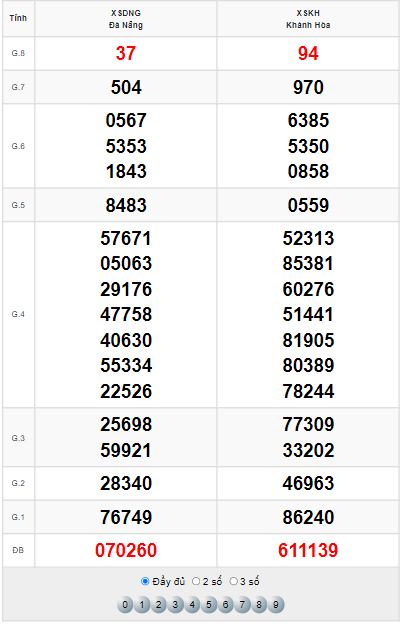This screenshot has height=624, width=401.
Task: Select the number 0 ball filter
Action: coord(125,604)
